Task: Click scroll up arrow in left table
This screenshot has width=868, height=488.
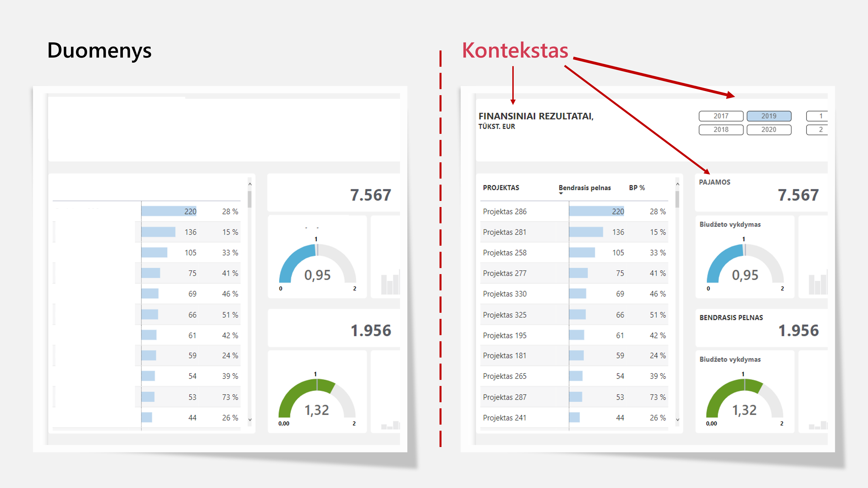Action: tap(250, 184)
